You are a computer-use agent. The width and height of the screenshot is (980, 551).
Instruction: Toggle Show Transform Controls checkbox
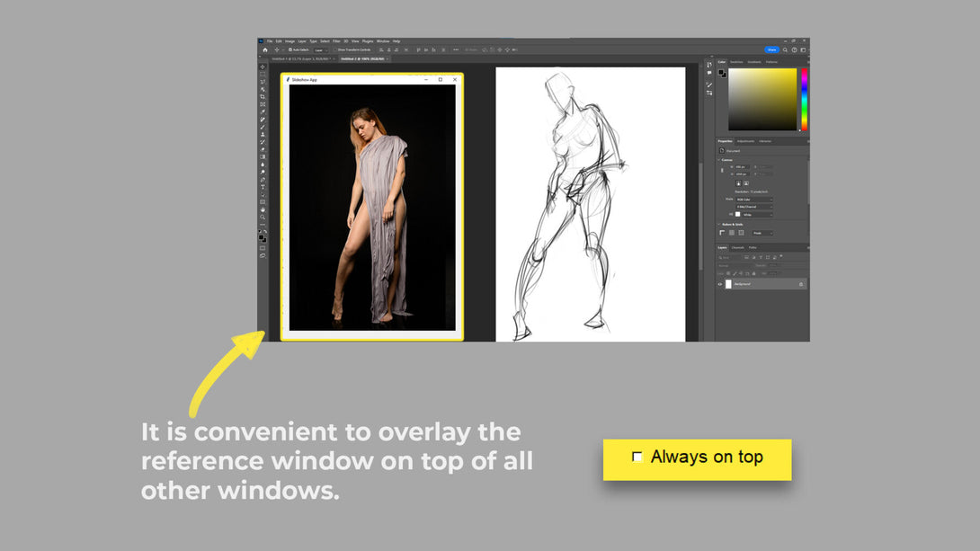(335, 50)
